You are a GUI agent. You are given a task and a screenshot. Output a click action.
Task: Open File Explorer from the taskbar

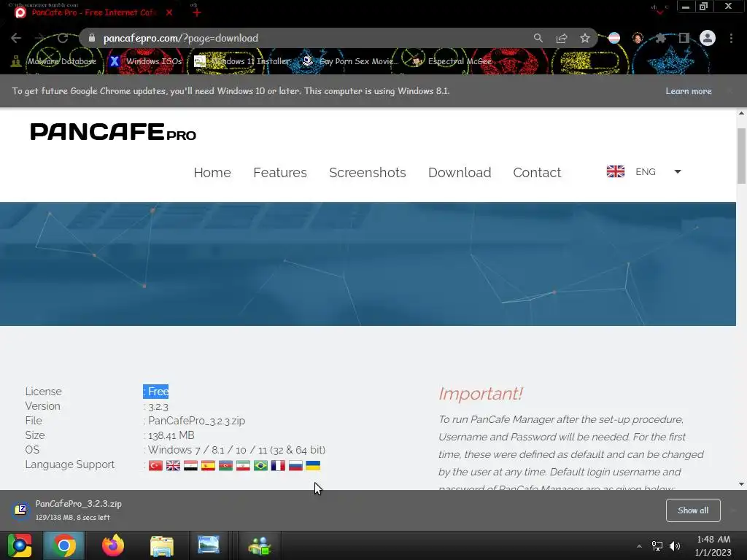[x=162, y=545]
